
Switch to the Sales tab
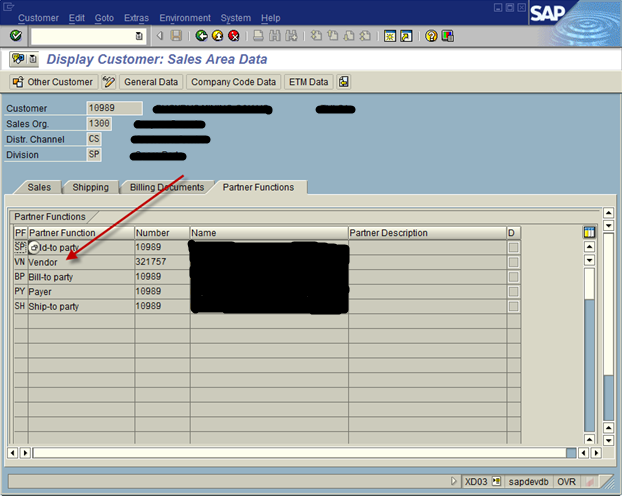coord(39,187)
